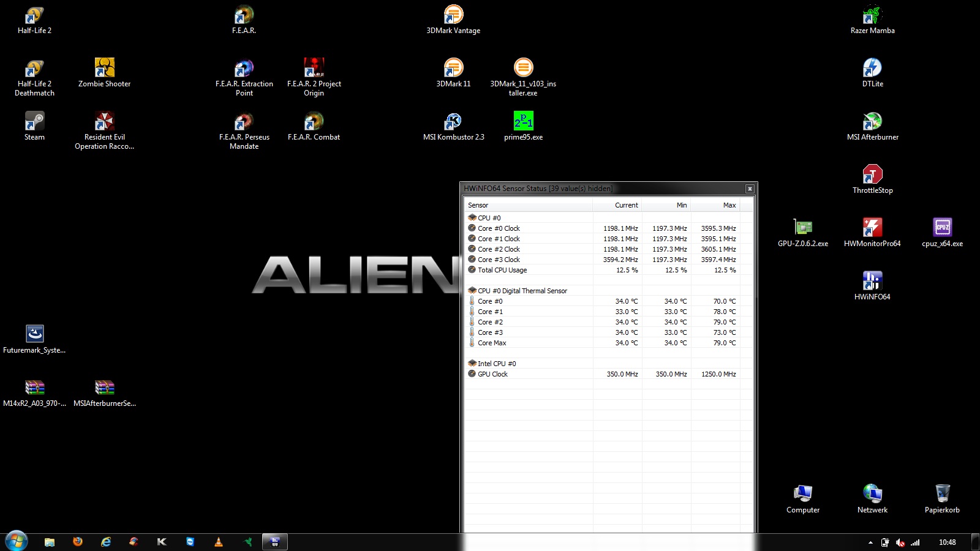The image size is (980, 551).
Task: Select the HWiNFO64 desktop shortcut
Action: [x=872, y=286]
